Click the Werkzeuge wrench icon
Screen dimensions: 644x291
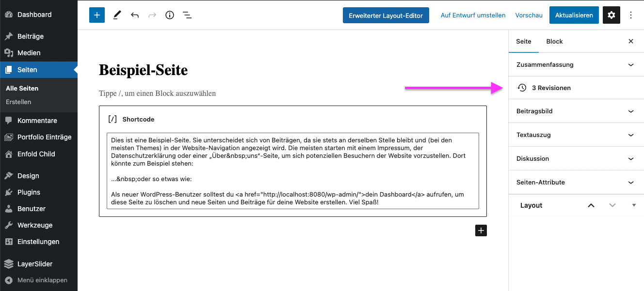9,225
